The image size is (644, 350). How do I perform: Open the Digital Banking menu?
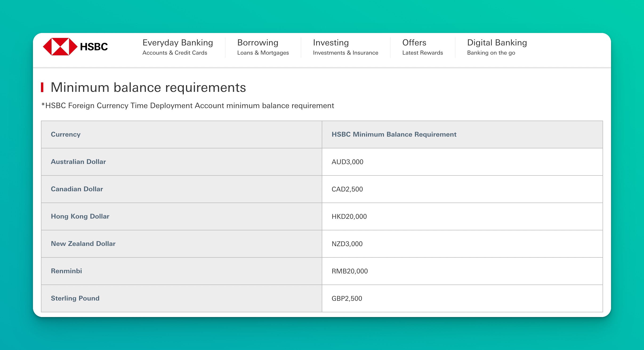[x=497, y=43]
